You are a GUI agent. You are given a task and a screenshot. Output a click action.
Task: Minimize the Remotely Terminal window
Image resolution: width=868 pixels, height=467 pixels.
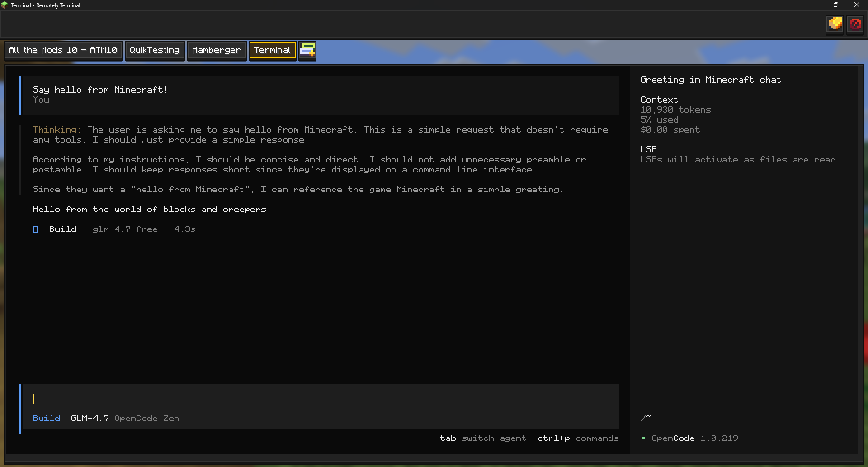(816, 5)
